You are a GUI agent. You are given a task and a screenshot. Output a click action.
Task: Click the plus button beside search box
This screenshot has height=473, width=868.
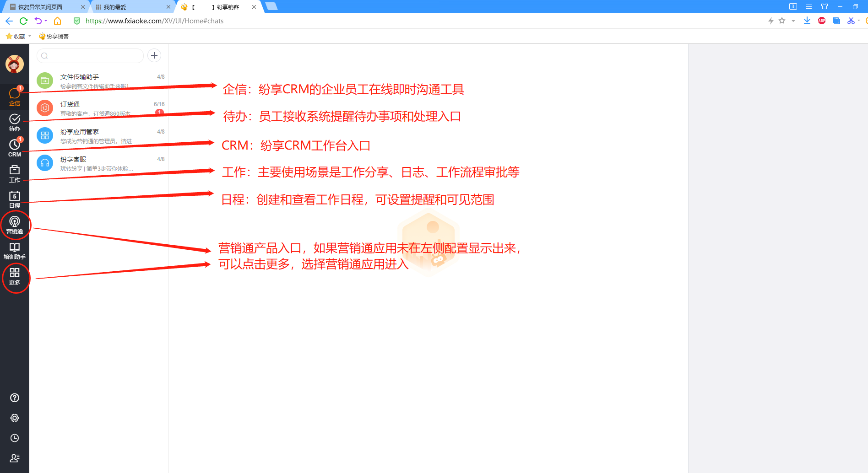click(154, 55)
